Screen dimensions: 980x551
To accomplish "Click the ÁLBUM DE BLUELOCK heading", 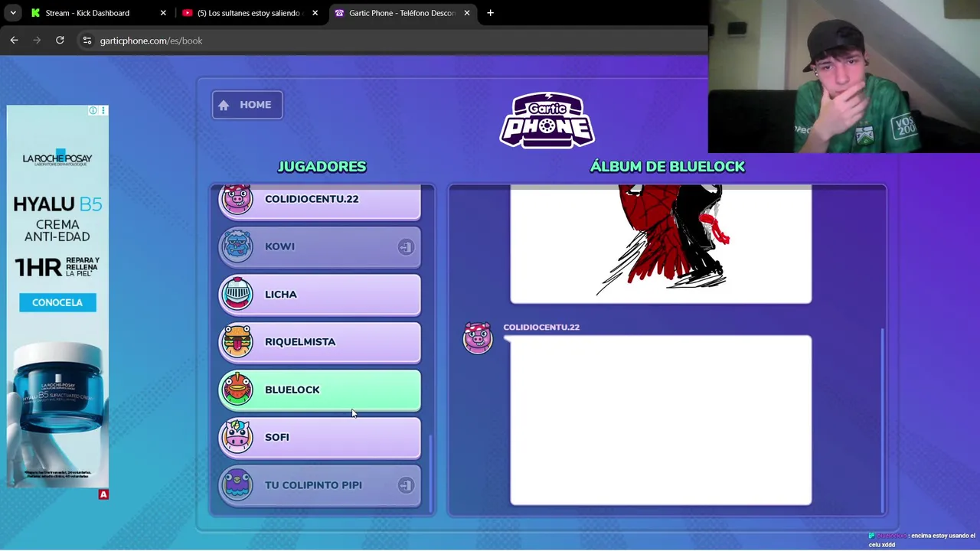I will [x=668, y=167].
